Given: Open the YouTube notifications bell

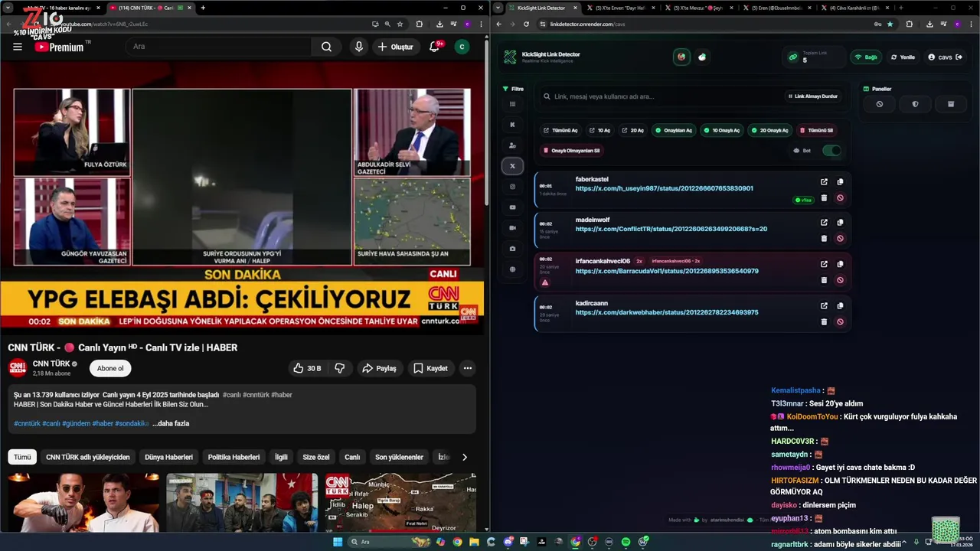Looking at the screenshot, I should [x=434, y=47].
